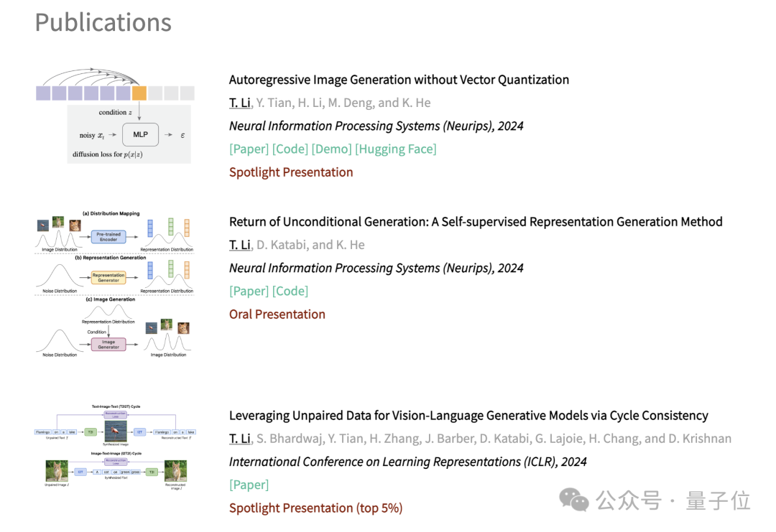This screenshot has width=776, height=532.
Task: Select the title Autoregressive Image Generation without Vector Quantization
Action: [399, 80]
